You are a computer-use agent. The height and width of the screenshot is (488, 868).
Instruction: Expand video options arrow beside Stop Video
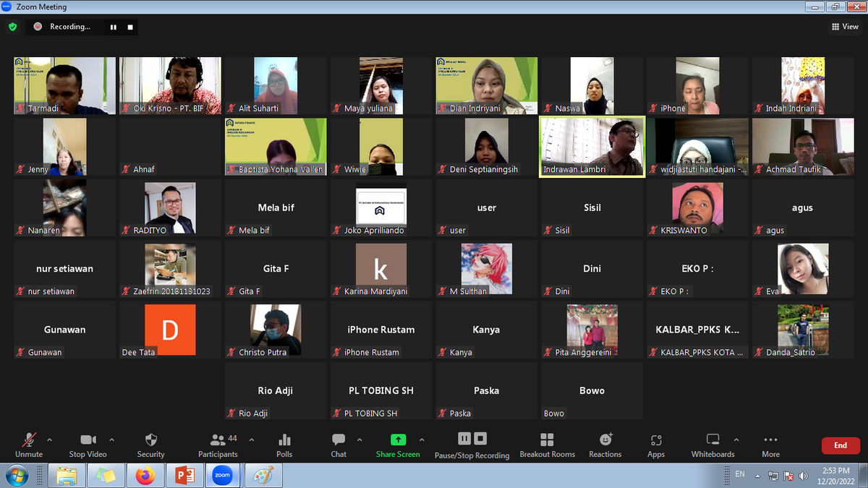point(111,440)
